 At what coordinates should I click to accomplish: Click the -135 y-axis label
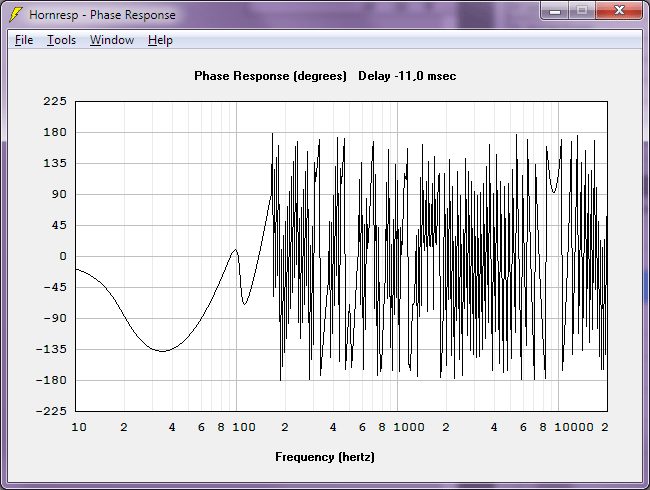51,349
